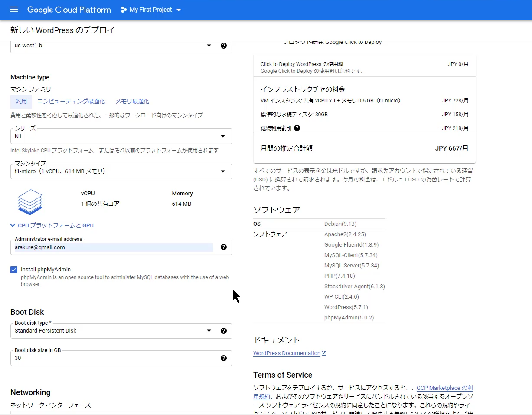Open the hamburger navigation menu

(14, 10)
